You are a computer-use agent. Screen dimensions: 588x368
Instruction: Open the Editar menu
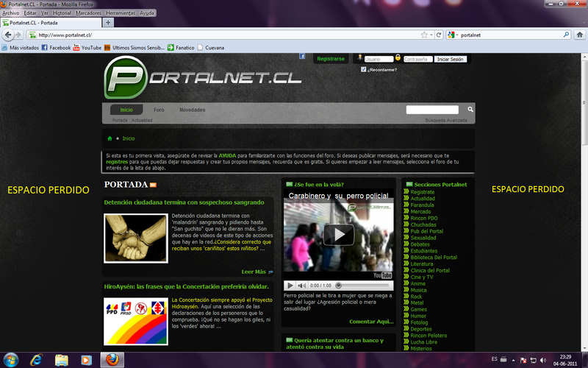[x=30, y=13]
